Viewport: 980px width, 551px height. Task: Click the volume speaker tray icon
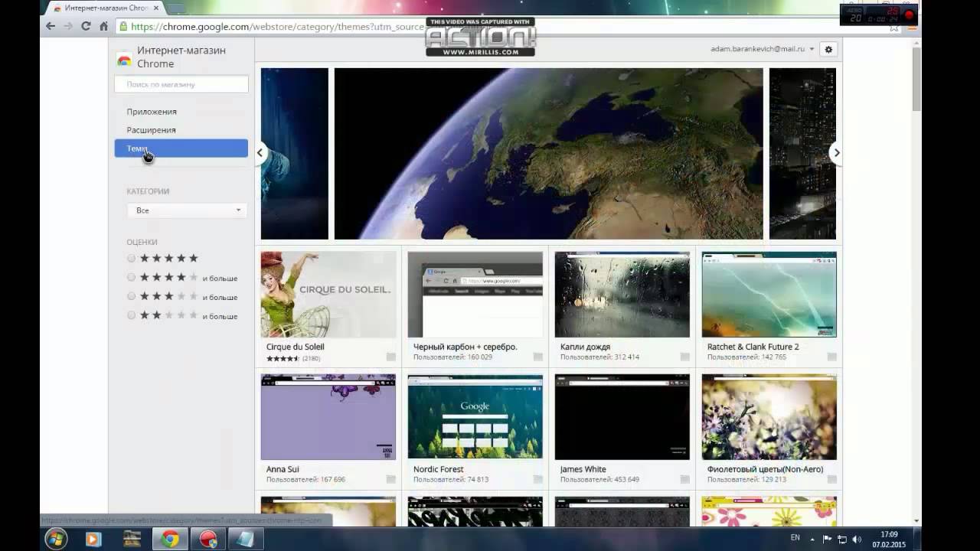(x=857, y=540)
